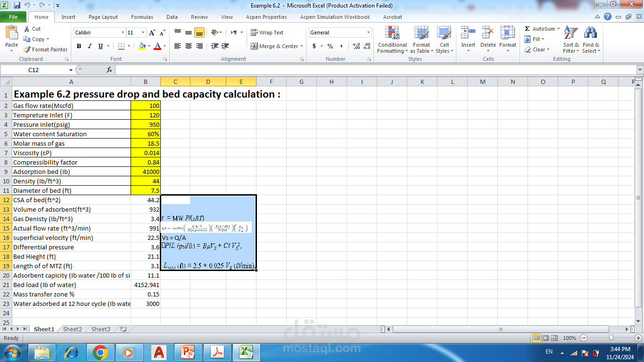Click the Zoom In plus button

point(639,338)
